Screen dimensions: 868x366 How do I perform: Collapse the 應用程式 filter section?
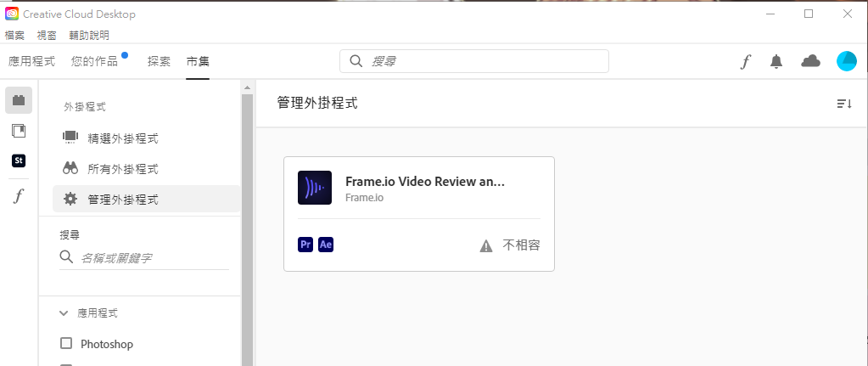tap(64, 313)
